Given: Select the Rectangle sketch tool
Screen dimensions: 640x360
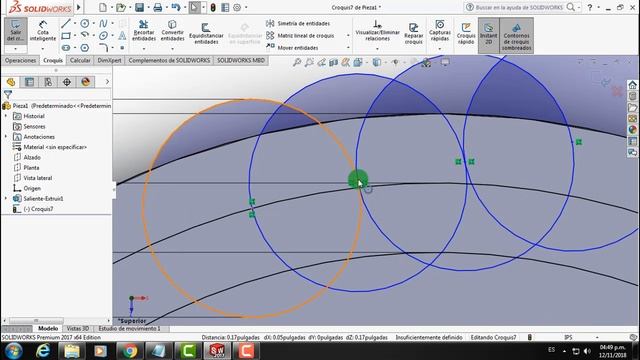Looking at the screenshot, I should (x=66, y=36).
